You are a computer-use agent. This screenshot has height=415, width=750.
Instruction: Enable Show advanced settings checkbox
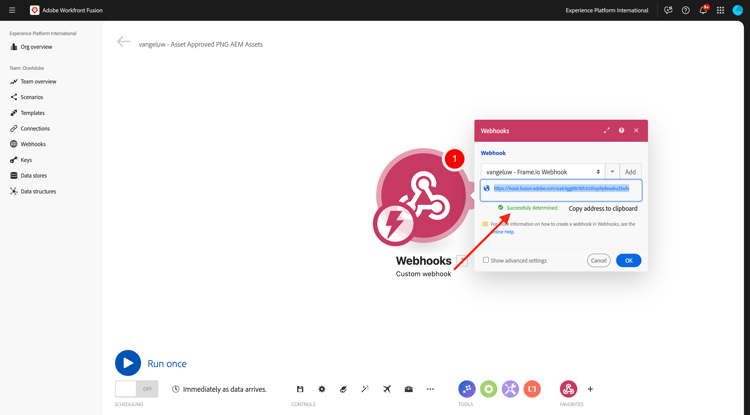[x=486, y=260]
